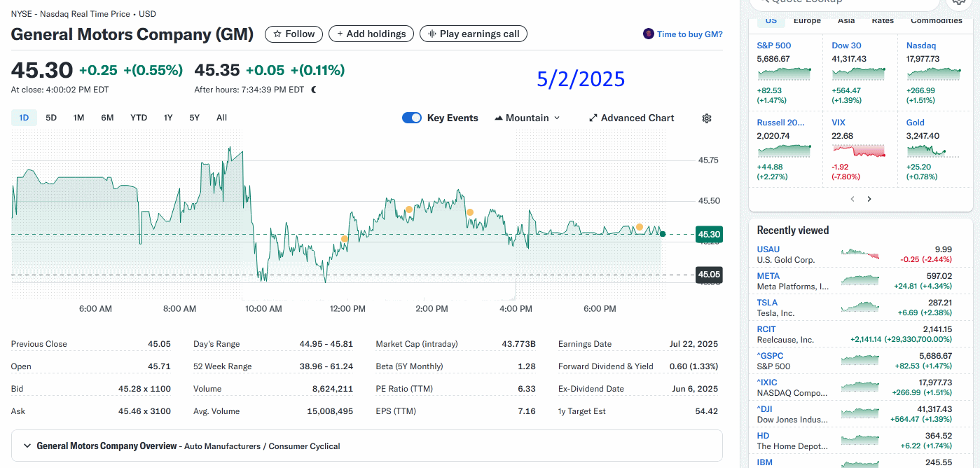Switch chart range to 1M
This screenshot has width=980, height=468.
pos(78,118)
